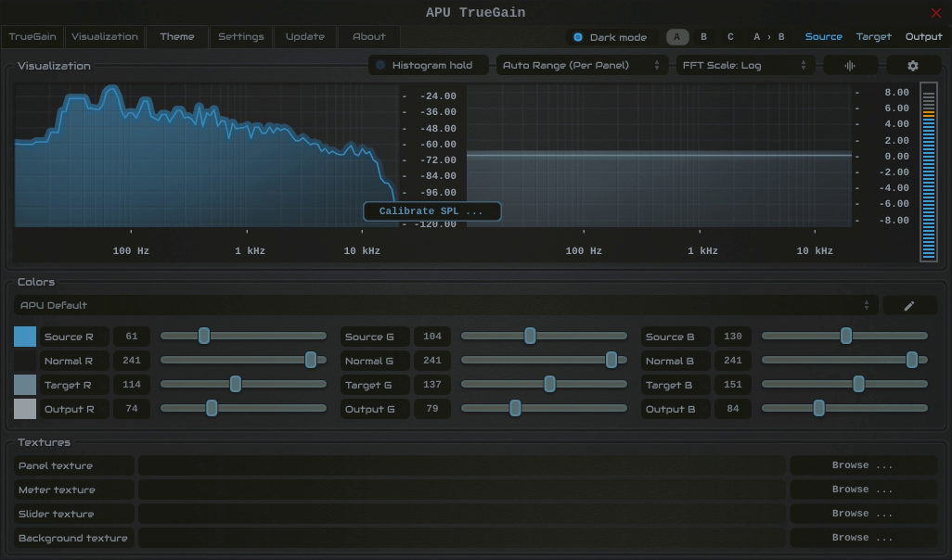Select preset slot B
This screenshot has width=952, height=560.
(x=703, y=37)
